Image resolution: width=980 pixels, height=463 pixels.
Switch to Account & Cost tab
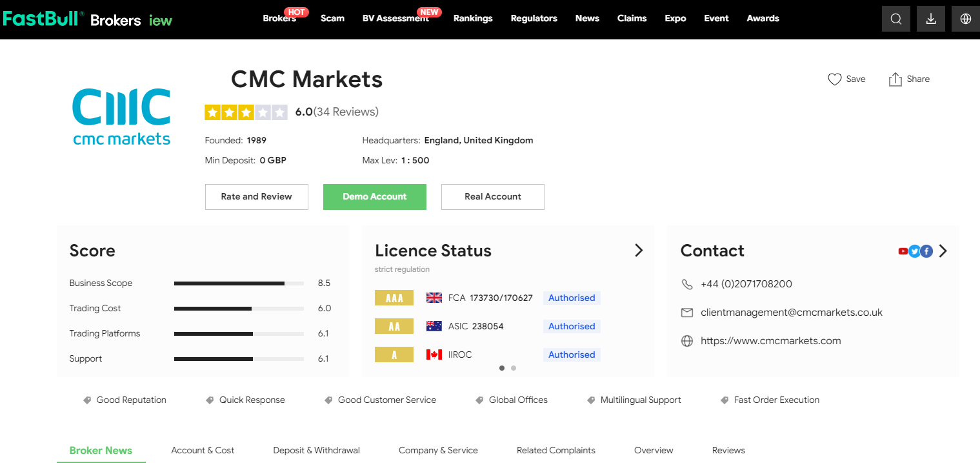(x=203, y=450)
